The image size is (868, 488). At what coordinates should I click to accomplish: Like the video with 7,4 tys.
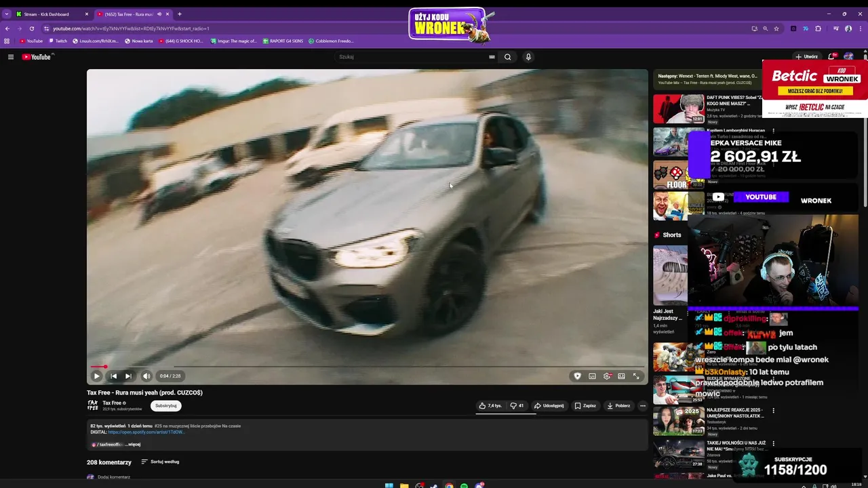[490, 406]
